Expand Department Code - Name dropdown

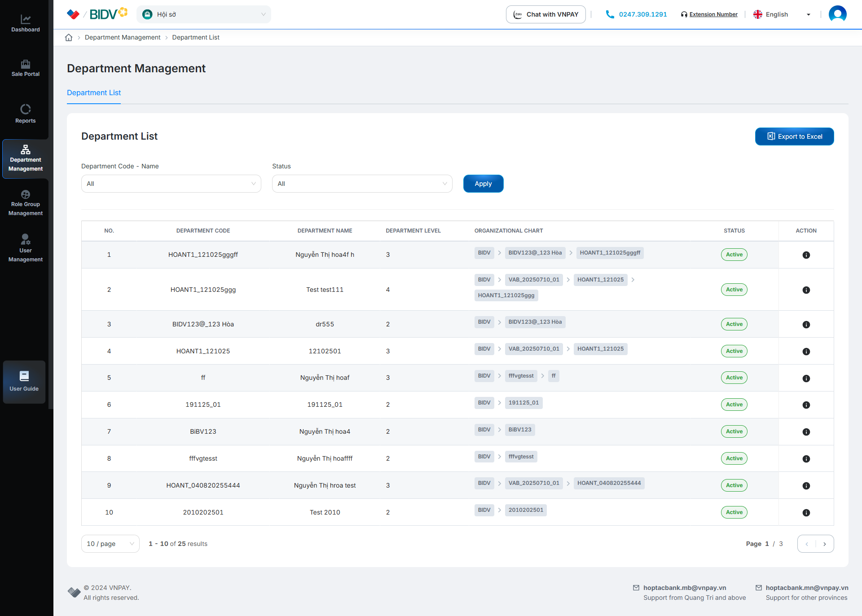pyautogui.click(x=171, y=184)
